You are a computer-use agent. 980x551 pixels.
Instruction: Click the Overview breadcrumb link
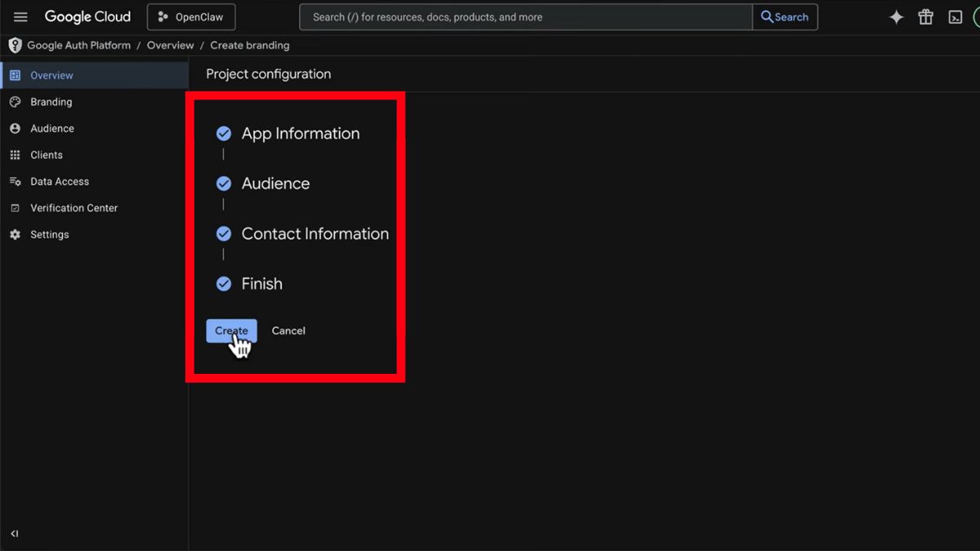(170, 46)
